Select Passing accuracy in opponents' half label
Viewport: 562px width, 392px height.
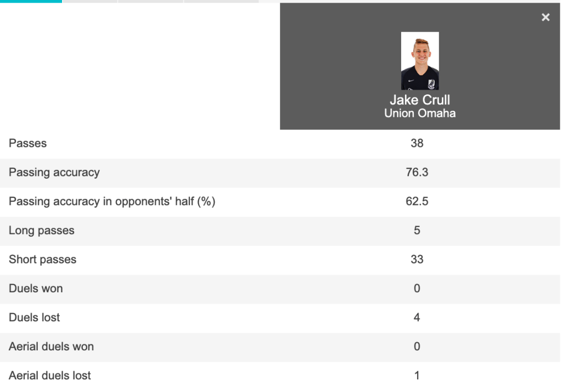[112, 202]
